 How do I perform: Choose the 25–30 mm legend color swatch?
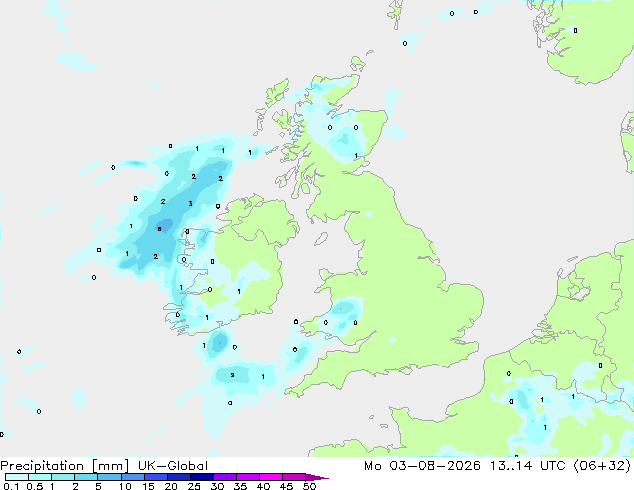201,477
